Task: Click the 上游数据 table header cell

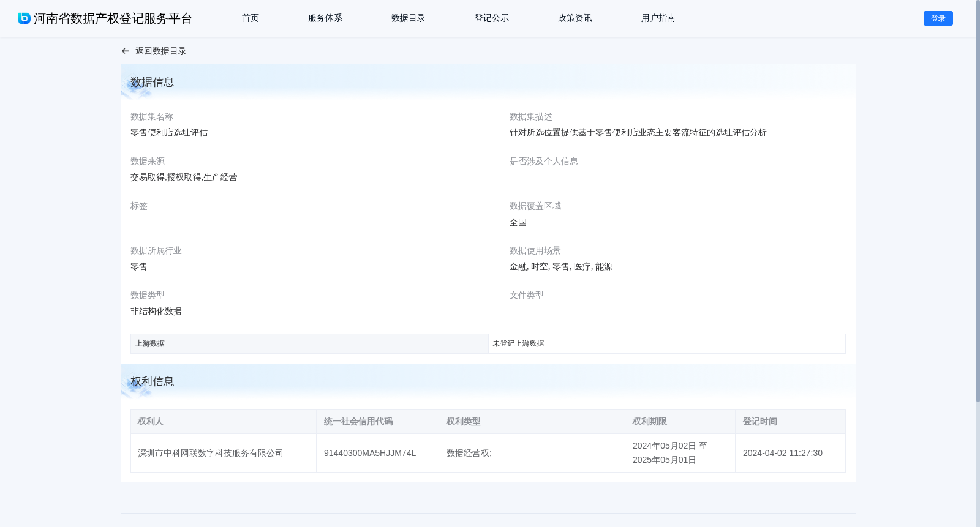Action: coord(309,343)
